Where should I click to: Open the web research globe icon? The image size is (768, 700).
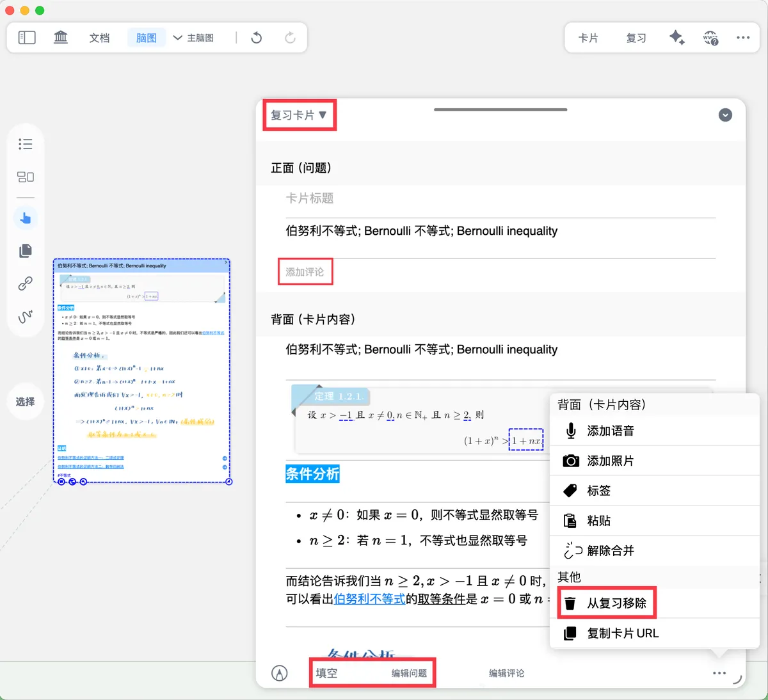pyautogui.click(x=710, y=38)
